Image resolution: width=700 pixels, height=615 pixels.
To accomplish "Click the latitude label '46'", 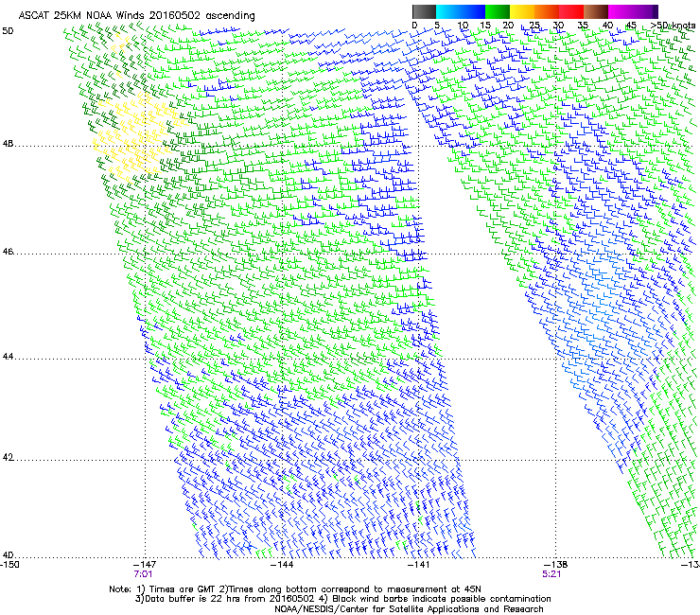I will (8, 252).
